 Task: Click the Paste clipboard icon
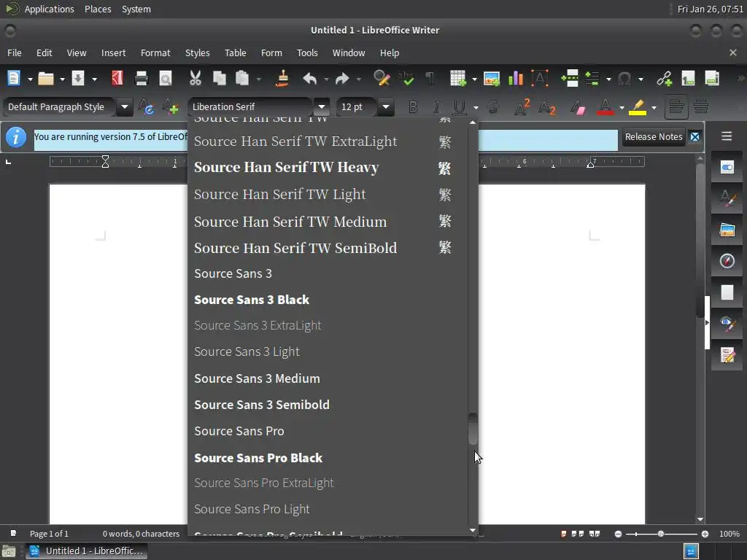[x=242, y=78]
